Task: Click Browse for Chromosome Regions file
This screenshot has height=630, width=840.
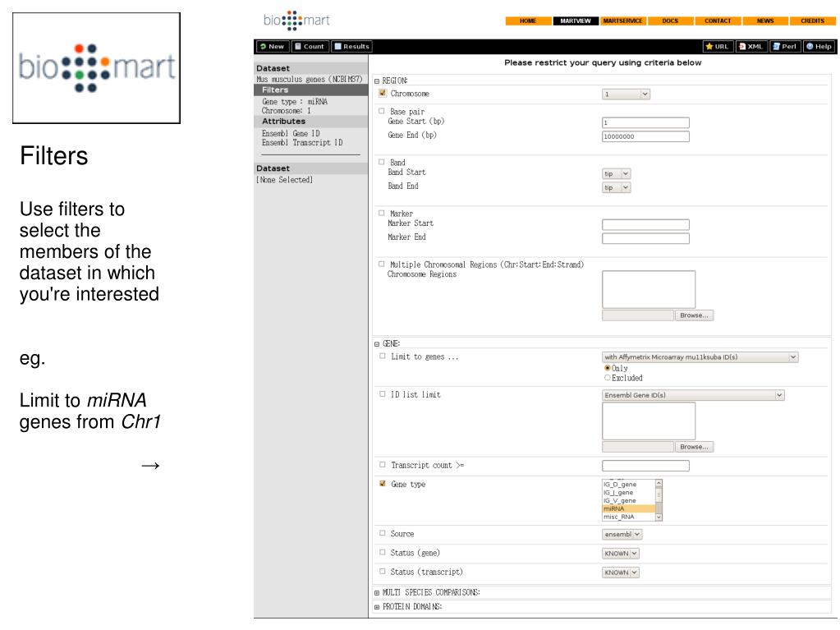Action: tap(694, 315)
